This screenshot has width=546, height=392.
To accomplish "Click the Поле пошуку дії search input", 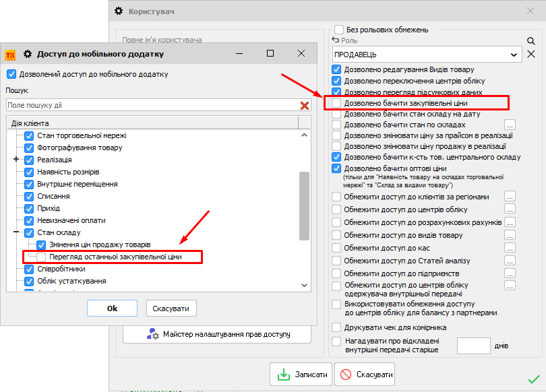I will click(152, 105).
